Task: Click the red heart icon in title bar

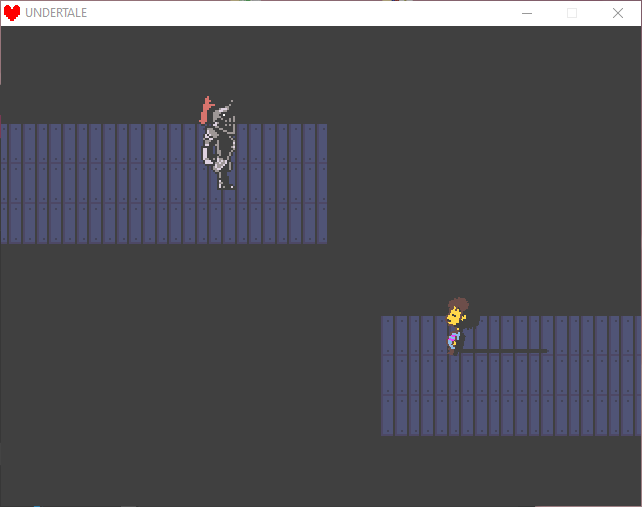Action: click(12, 13)
